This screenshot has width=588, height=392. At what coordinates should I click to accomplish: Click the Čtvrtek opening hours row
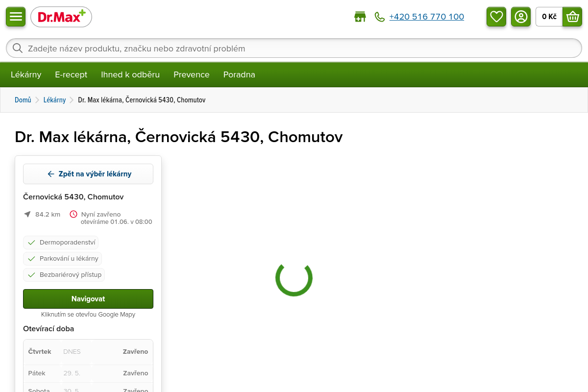[x=88, y=352]
